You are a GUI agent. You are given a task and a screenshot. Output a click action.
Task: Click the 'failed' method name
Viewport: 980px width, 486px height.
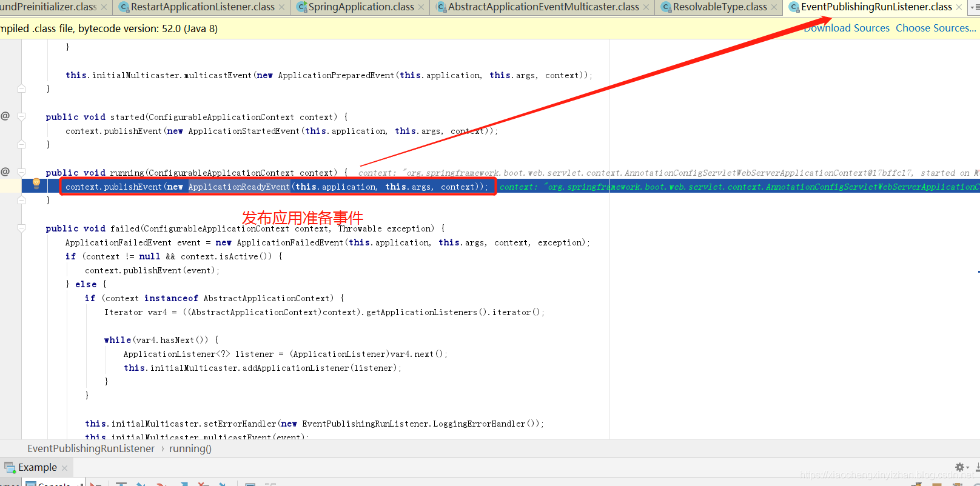(125, 228)
